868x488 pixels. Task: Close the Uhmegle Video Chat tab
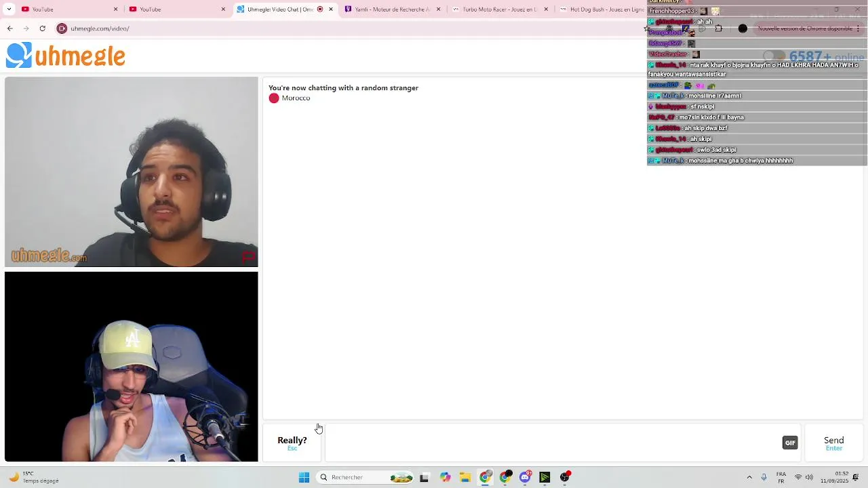point(331,9)
